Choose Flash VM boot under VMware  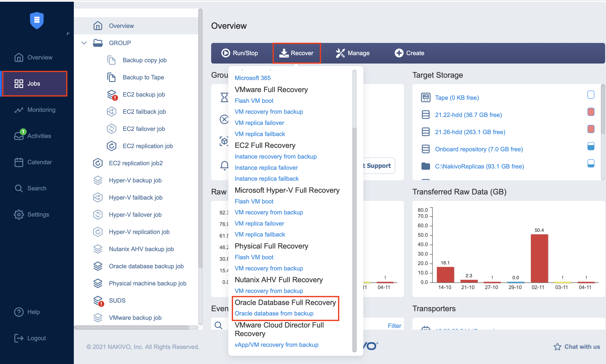[x=254, y=101]
